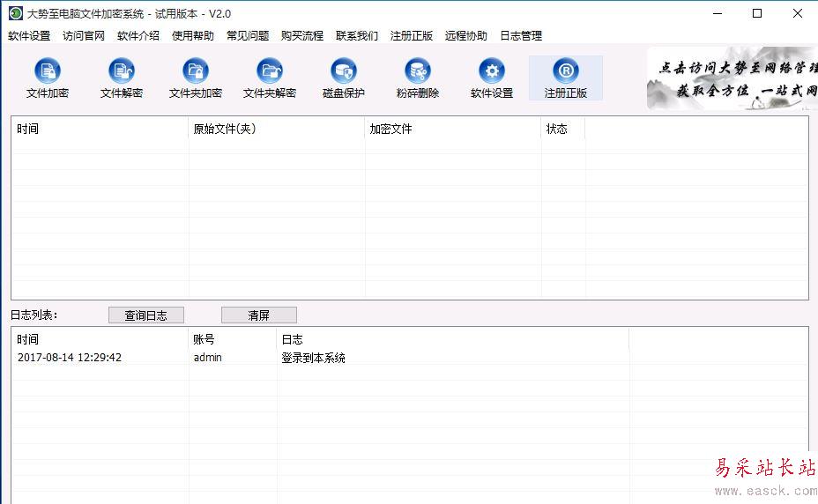Click the 时间 column header in log list
Image resolution: width=818 pixels, height=504 pixels.
click(100, 339)
